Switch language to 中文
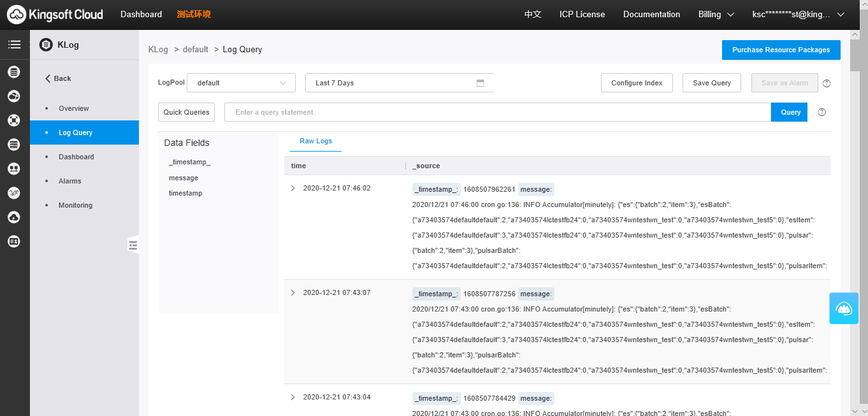 pos(533,14)
